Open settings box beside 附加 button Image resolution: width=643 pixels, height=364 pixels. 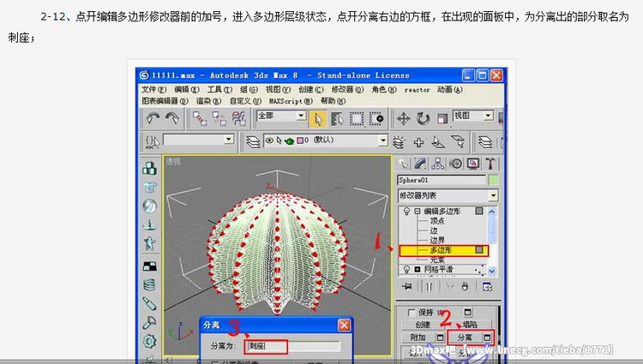coord(440,337)
